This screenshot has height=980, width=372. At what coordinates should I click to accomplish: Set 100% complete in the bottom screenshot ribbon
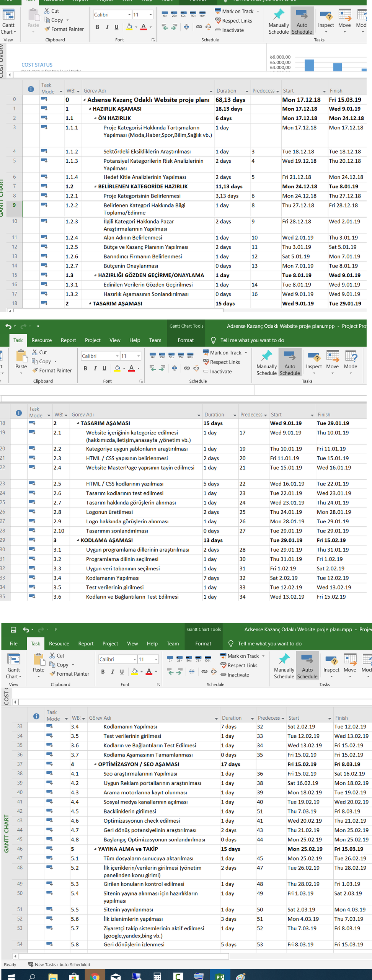click(x=208, y=659)
